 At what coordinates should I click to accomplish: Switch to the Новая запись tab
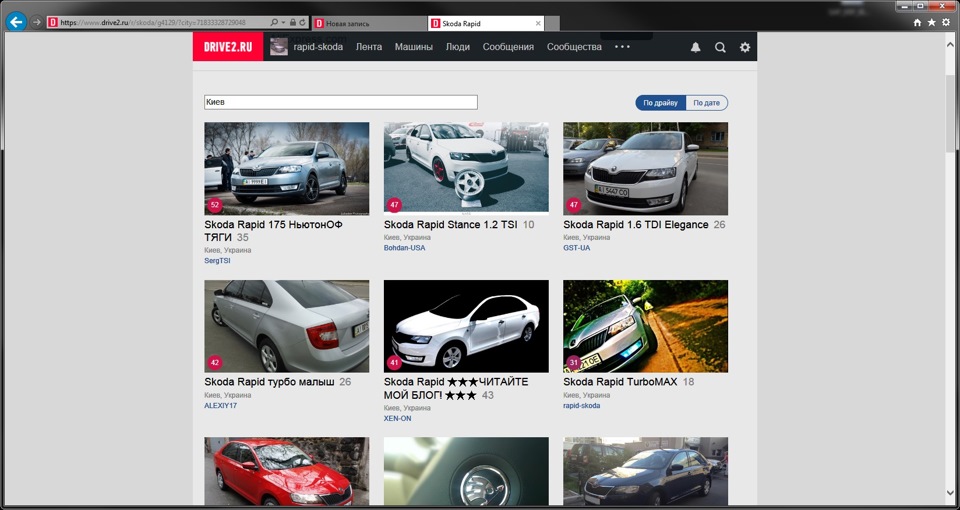tap(369, 23)
